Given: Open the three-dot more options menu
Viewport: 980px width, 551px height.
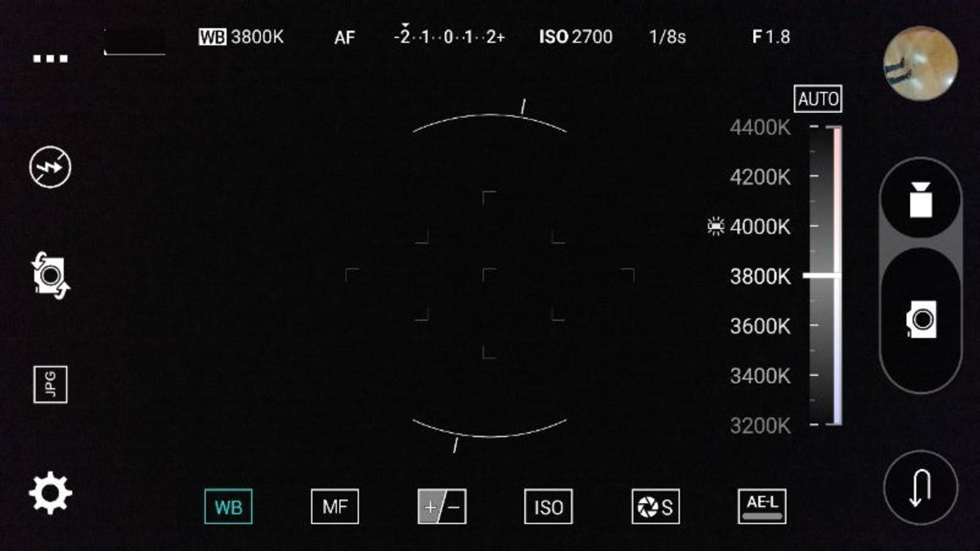Looking at the screenshot, I should [50, 59].
